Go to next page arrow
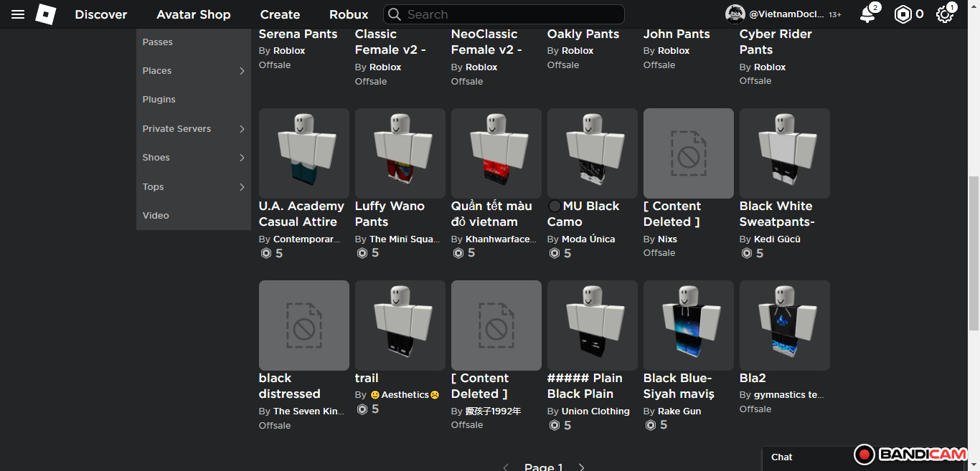This screenshot has width=980, height=471. pyautogui.click(x=582, y=467)
